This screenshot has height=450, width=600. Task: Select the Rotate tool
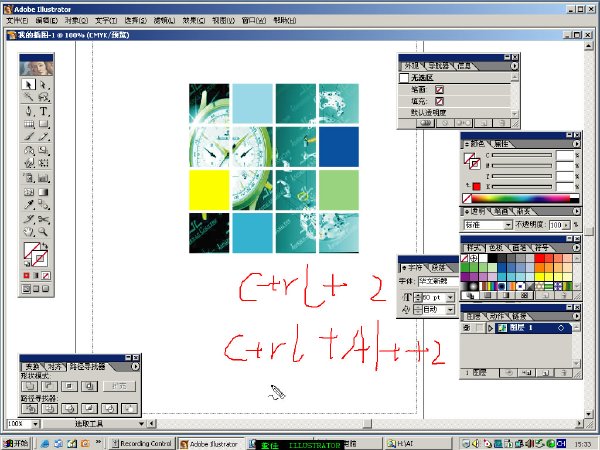[29, 150]
